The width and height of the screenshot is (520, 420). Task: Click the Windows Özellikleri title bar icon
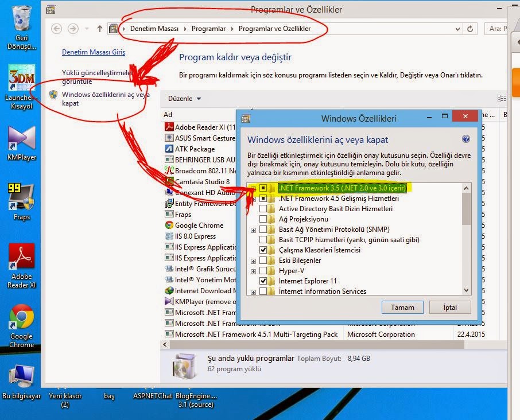(246, 118)
